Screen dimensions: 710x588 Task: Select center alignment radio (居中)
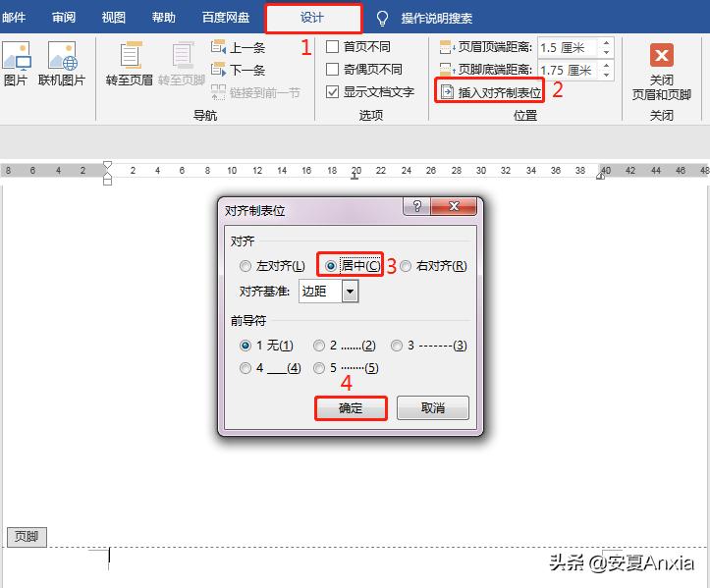331,266
